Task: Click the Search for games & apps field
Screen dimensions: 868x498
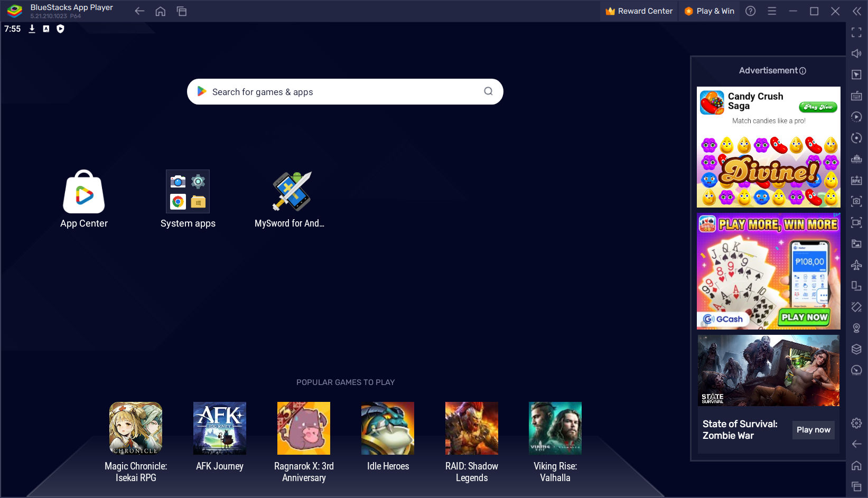Action: coord(345,92)
